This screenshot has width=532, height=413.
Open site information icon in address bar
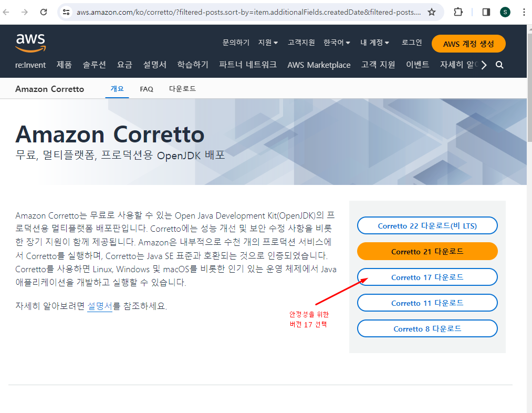[66, 12]
